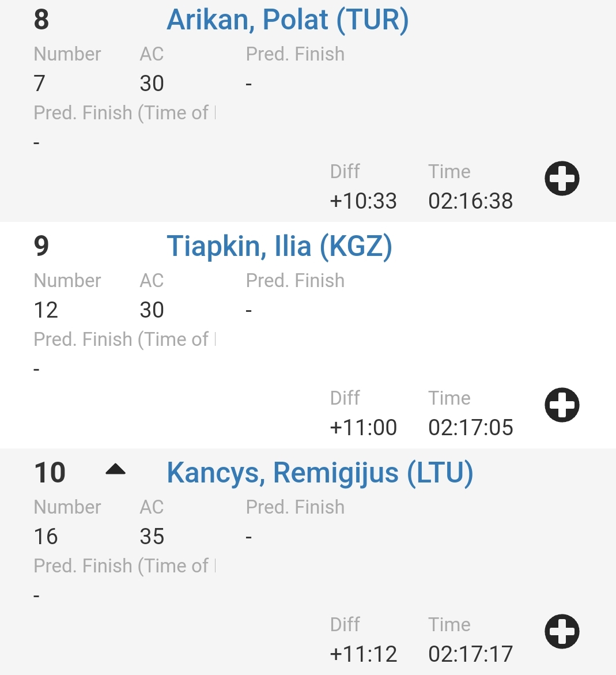
Task: Click the +10:33 time difference
Action: (x=363, y=201)
